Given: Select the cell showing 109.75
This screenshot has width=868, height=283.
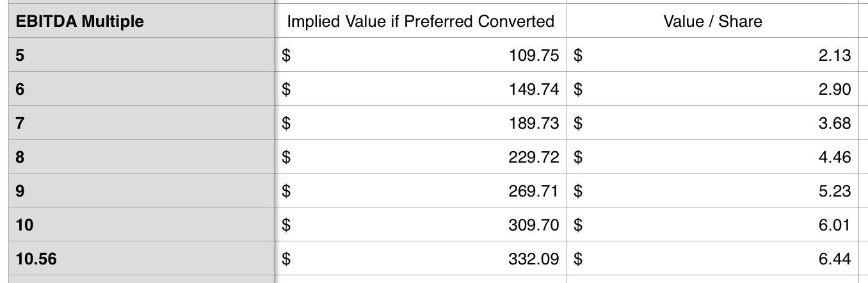Looking at the screenshot, I should (x=421, y=54).
